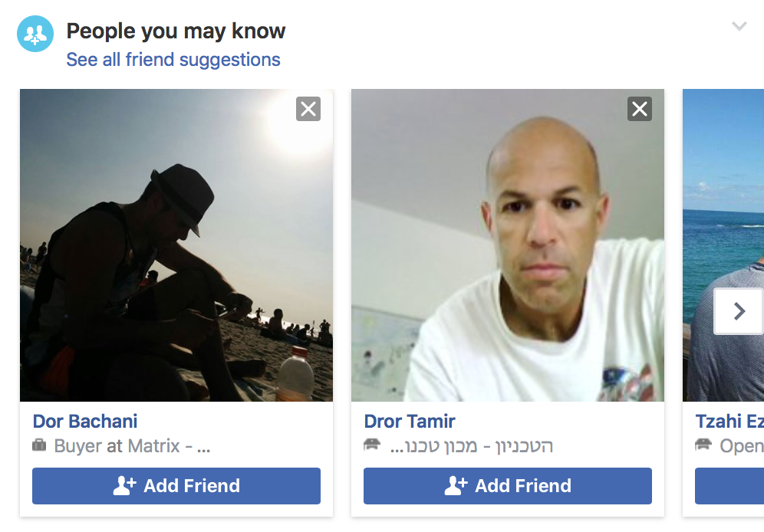View Dror Tamir's profile photo

pos(508,245)
